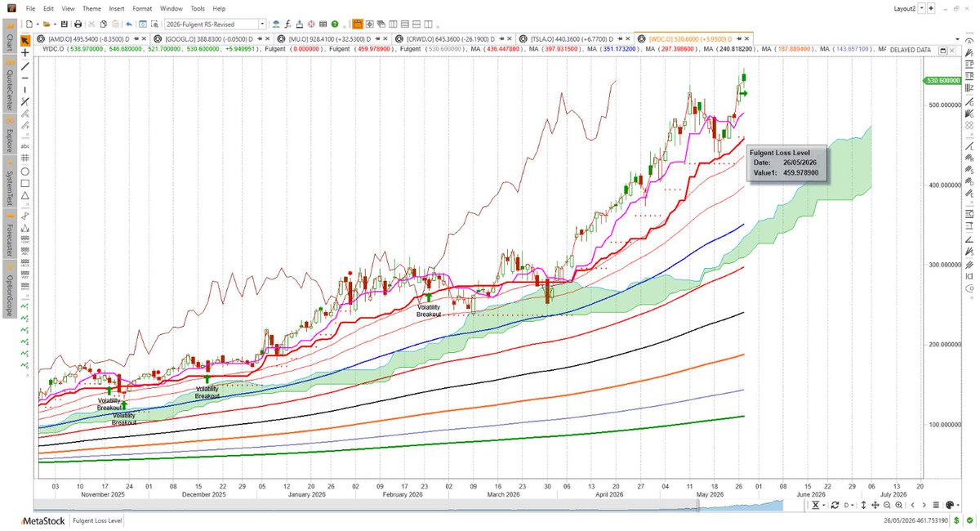Click the Copy icon in toolbar
The image size is (980, 531).
103,25
